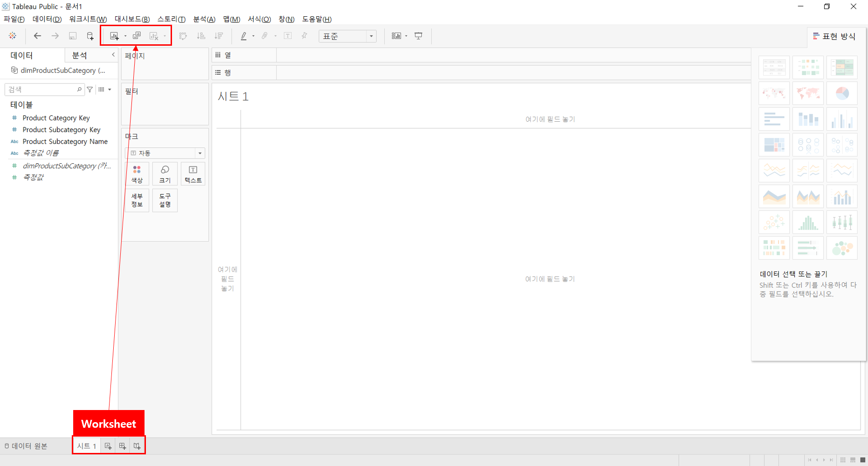The height and width of the screenshot is (466, 868).
Task: Choose the horizontal bars thumbnail in Show Me
Action: [774, 119]
